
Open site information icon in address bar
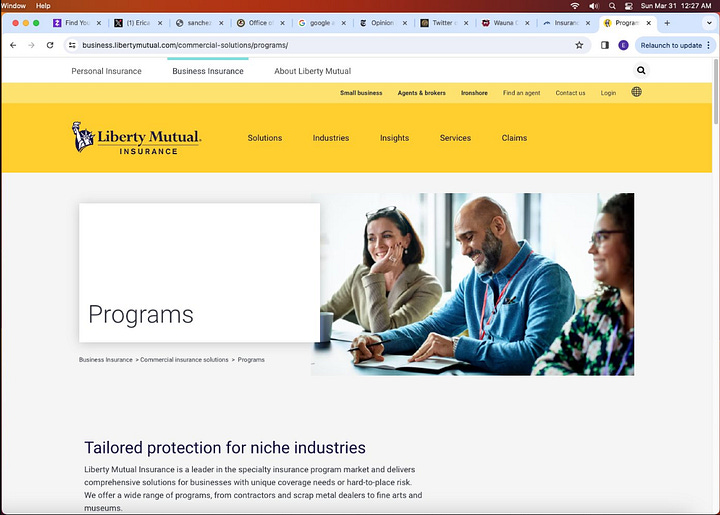pyautogui.click(x=72, y=45)
